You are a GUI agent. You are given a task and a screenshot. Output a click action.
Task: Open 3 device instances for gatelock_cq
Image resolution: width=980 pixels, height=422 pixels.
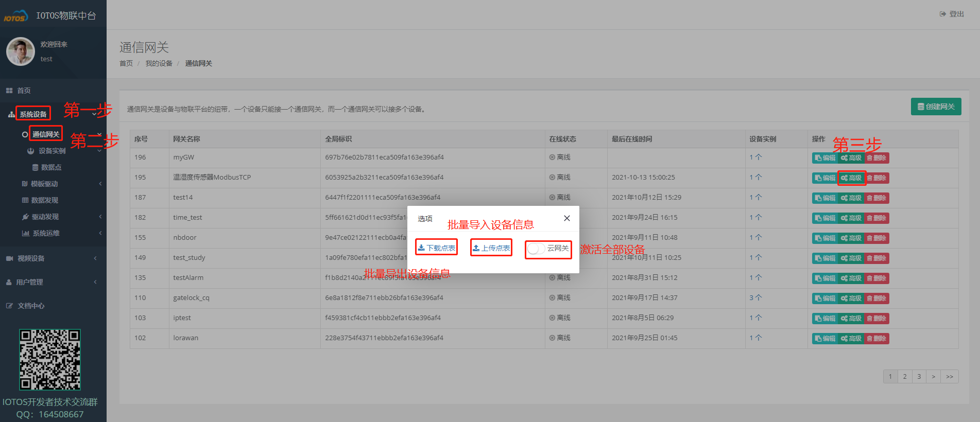coord(755,298)
